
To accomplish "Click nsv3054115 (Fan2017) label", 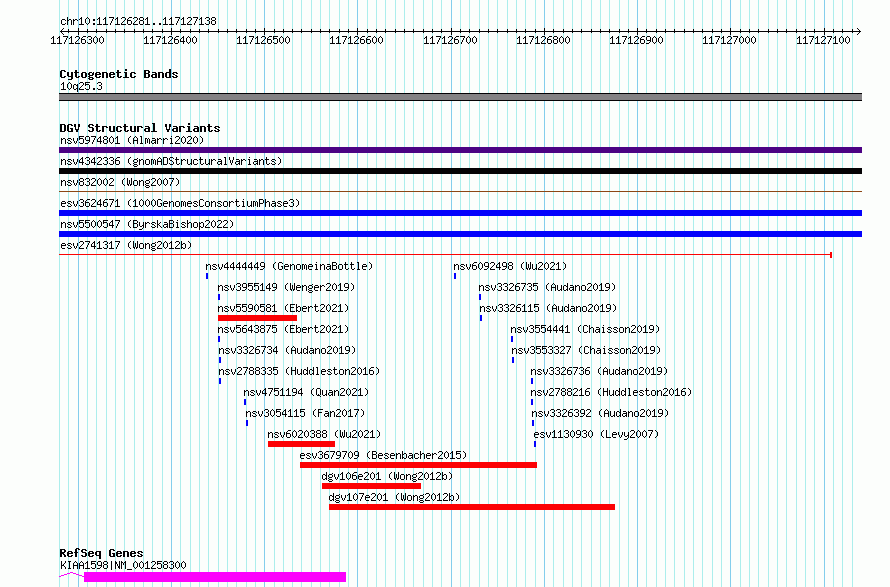I will pyautogui.click(x=305, y=413).
